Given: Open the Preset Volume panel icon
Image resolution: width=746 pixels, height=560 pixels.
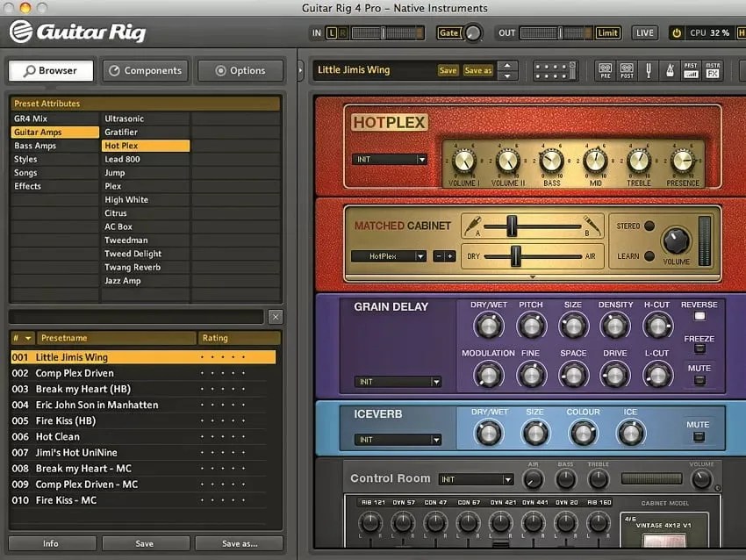Looking at the screenshot, I should [691, 69].
